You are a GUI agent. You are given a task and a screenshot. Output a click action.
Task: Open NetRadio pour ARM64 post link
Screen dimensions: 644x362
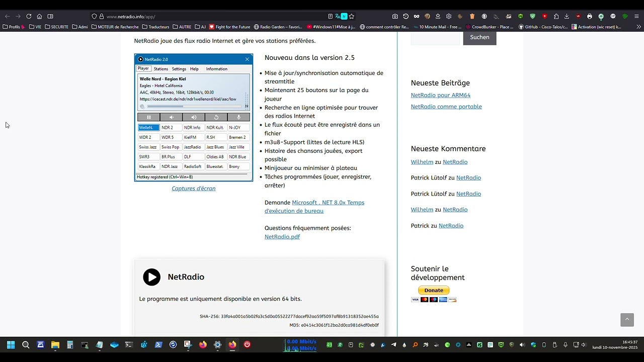[441, 95]
